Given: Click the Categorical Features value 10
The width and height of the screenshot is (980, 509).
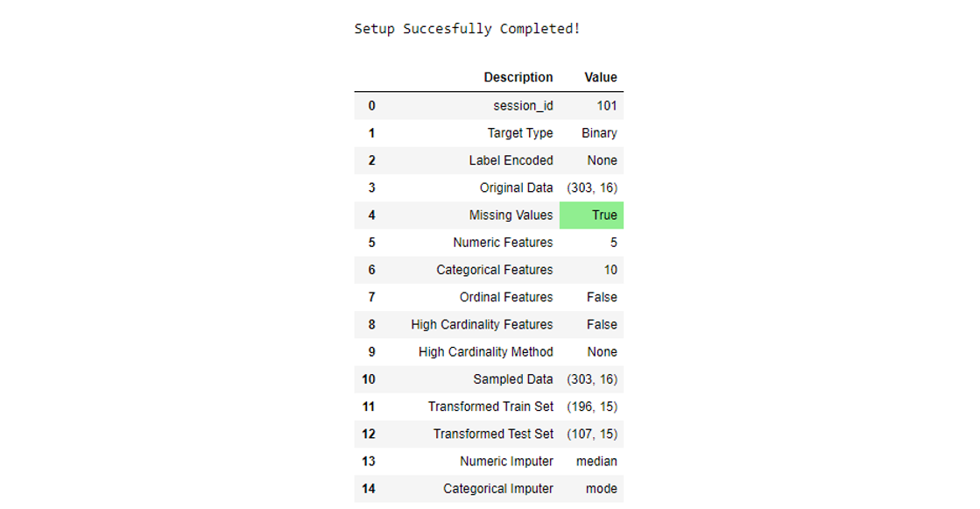Looking at the screenshot, I should point(610,270).
